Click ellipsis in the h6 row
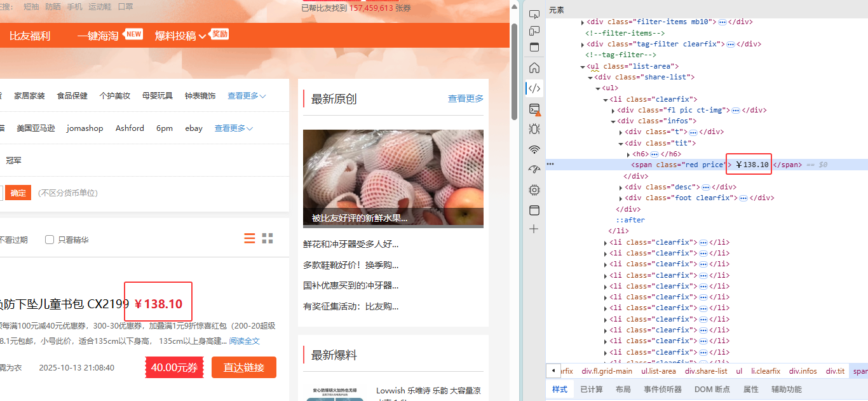The width and height of the screenshot is (868, 401). pyautogui.click(x=654, y=154)
